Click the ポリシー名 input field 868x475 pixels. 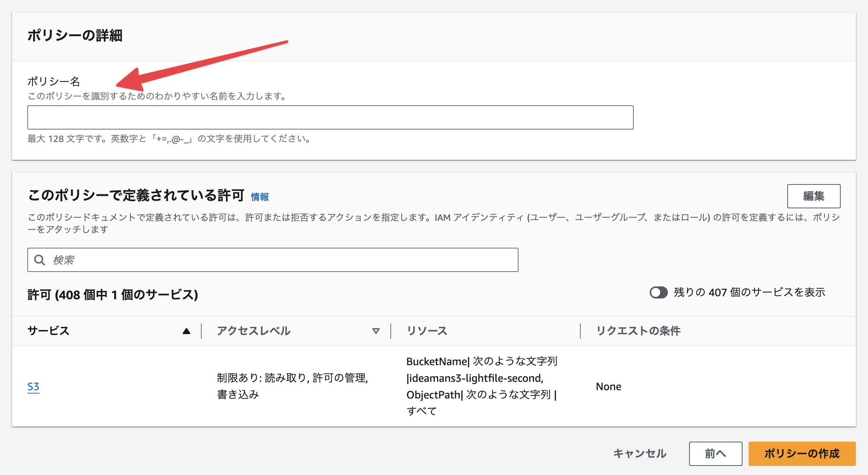pyautogui.click(x=330, y=117)
